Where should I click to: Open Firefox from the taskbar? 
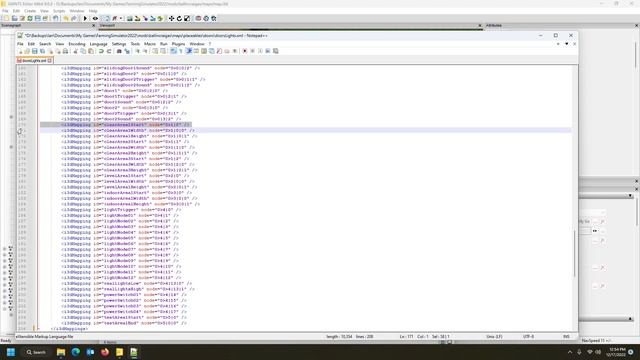click(x=105, y=352)
